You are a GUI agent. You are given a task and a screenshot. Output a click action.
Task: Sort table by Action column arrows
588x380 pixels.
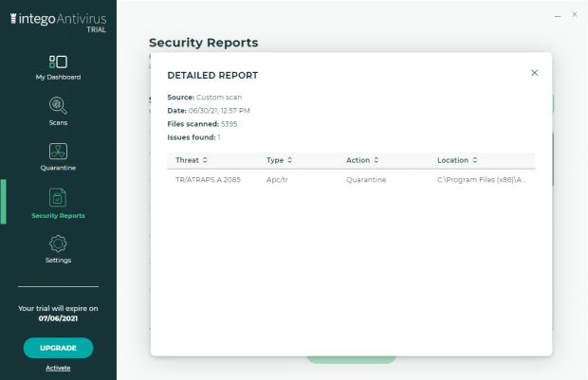tap(377, 160)
